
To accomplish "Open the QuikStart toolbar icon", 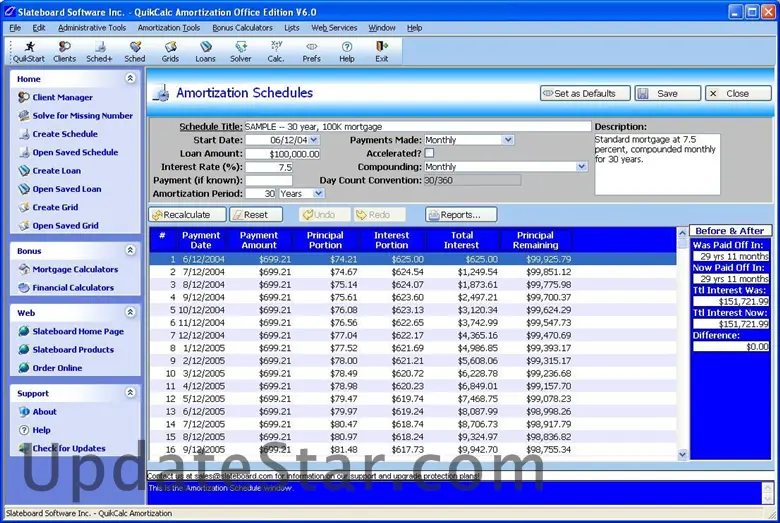I will [x=29, y=52].
